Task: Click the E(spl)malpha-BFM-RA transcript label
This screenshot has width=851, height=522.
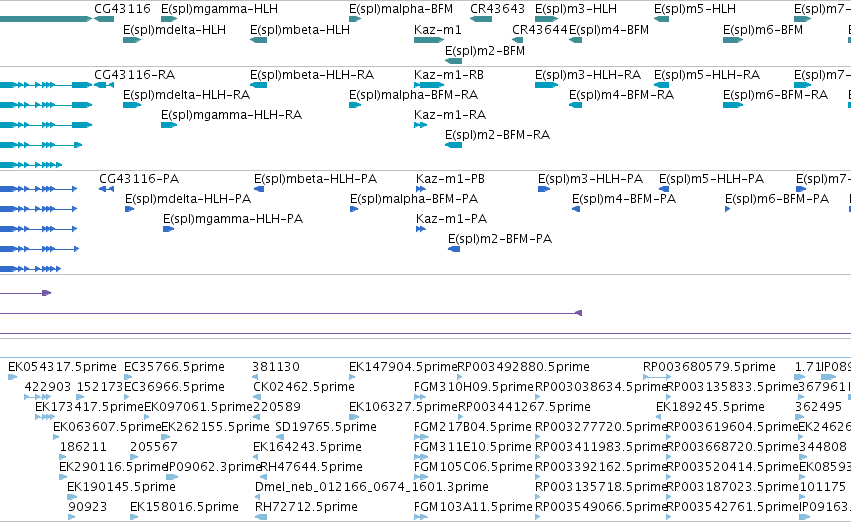Action: tap(413, 95)
